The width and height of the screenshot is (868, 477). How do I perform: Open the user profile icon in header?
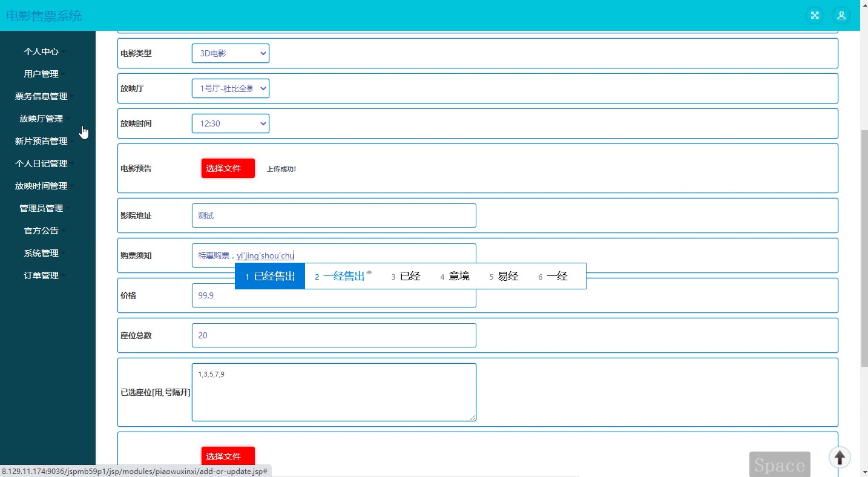pyautogui.click(x=841, y=16)
